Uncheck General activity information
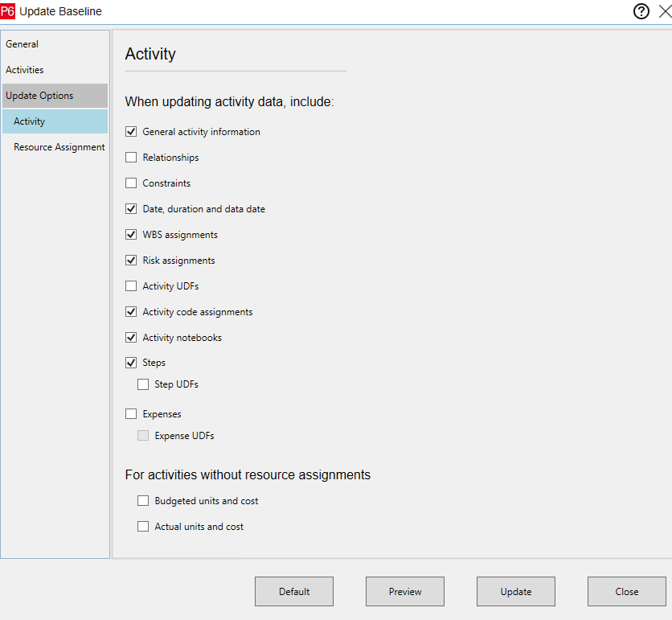 click(131, 131)
